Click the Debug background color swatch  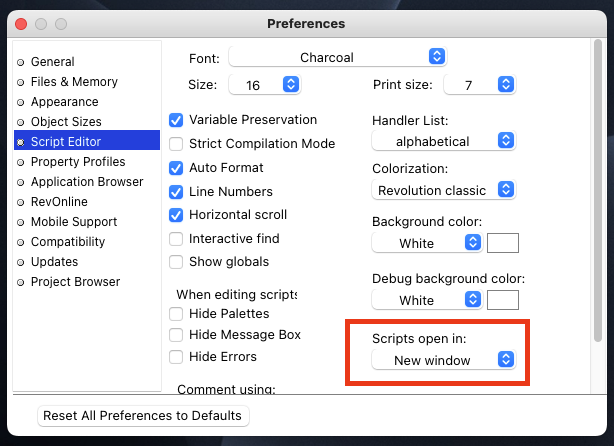coord(502,300)
